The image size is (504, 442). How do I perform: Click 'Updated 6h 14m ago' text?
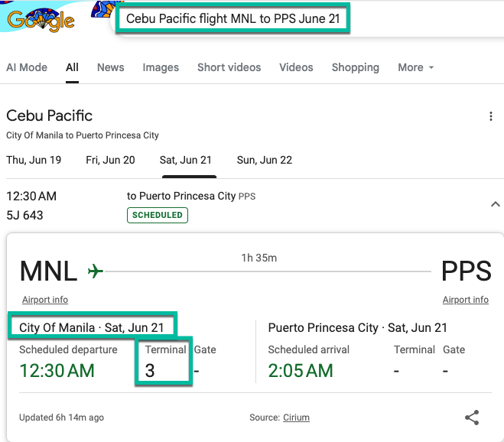(x=61, y=418)
